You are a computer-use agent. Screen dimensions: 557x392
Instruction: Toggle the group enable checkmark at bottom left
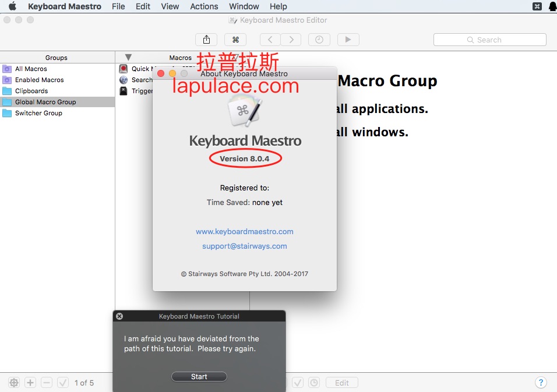tap(64, 383)
